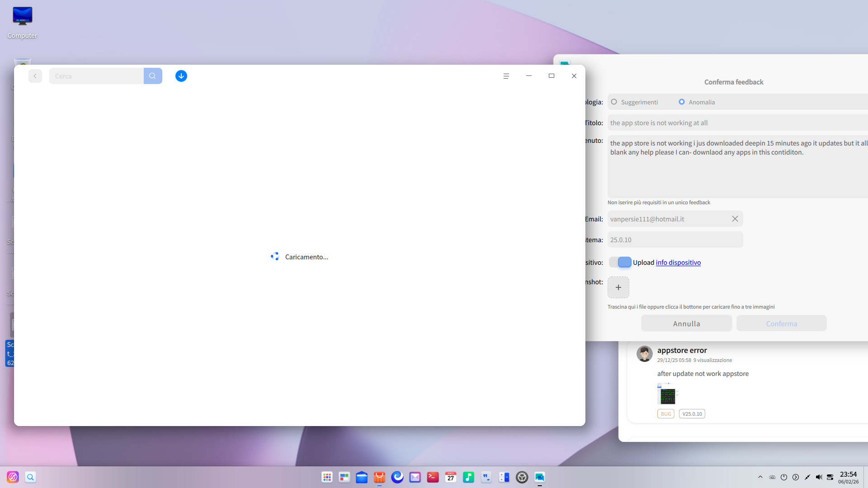Image resolution: width=868 pixels, height=488 pixels.
Task: Open Control Center via the gear icon
Action: click(x=522, y=477)
